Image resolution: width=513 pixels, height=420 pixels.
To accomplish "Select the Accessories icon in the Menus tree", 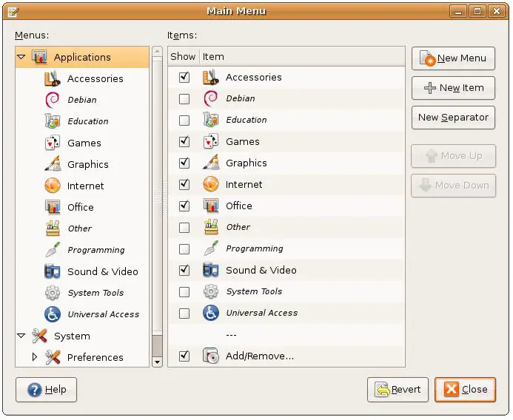I will (x=53, y=78).
